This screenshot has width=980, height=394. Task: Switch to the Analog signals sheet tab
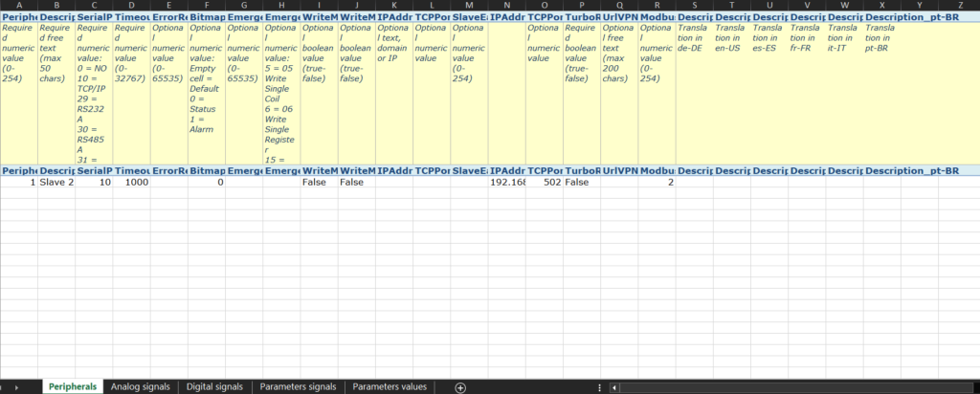click(141, 387)
